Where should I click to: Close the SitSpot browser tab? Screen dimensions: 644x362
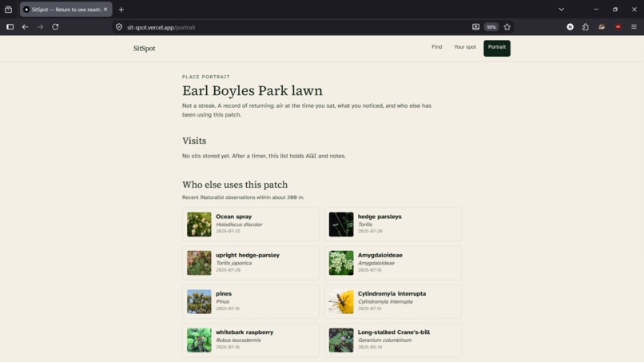[x=105, y=10]
